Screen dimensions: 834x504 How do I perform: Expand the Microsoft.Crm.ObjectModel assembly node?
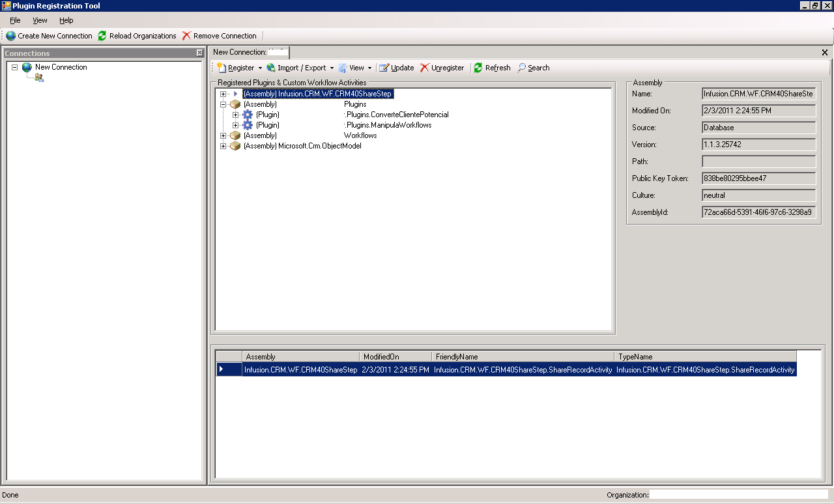click(x=223, y=146)
